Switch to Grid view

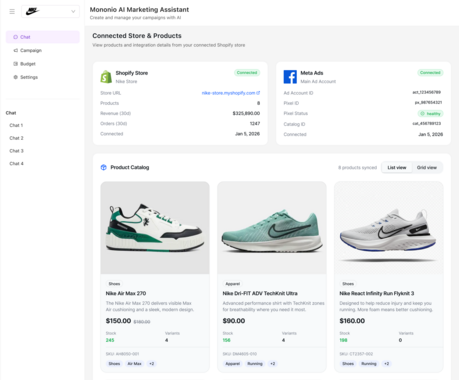pyautogui.click(x=427, y=167)
